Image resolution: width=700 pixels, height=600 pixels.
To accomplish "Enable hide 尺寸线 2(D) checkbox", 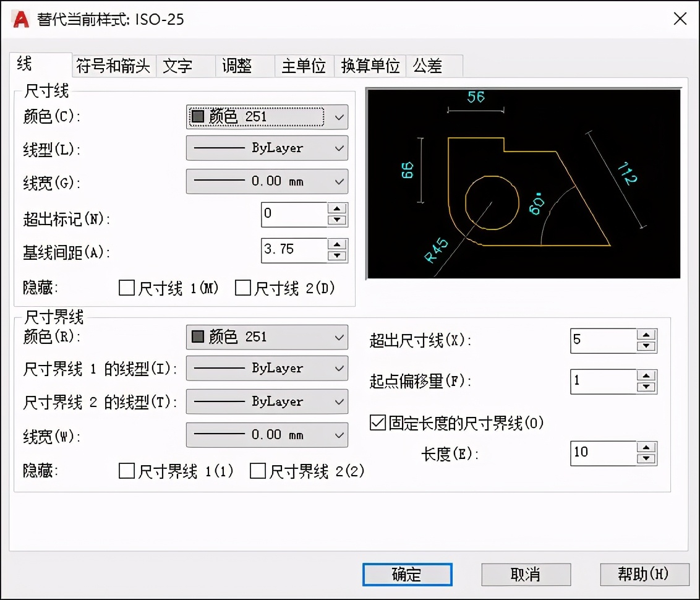I will pos(243,288).
